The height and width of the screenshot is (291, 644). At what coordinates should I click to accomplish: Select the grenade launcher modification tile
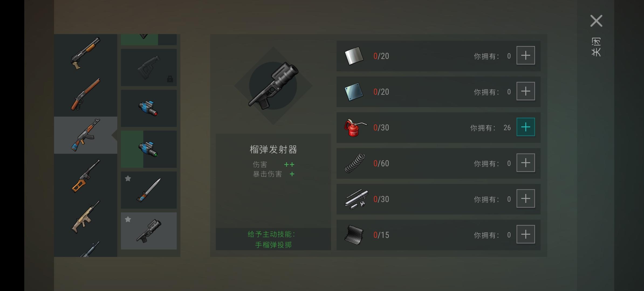click(x=149, y=231)
